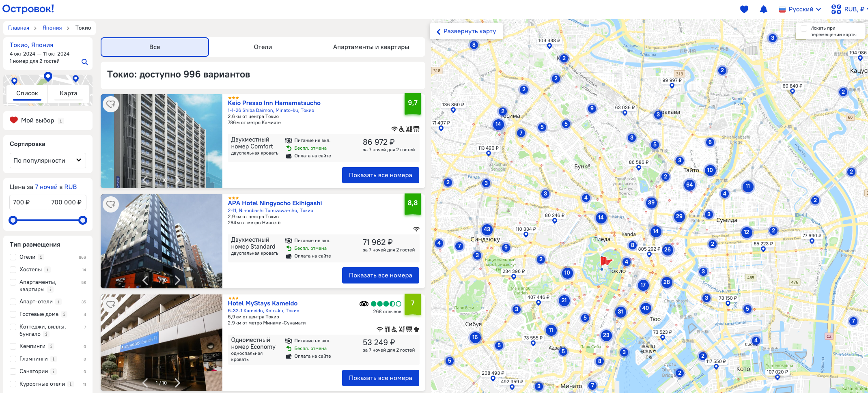Add APA Hotel Ningyocho to favorites
This screenshot has height=393, width=868.
pyautogui.click(x=111, y=204)
